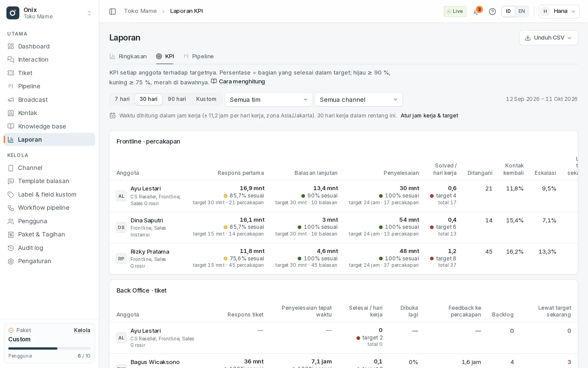Screen dimensions: 588x368
Task: Open Broadcast in the sidebar
Action: point(49,100)
